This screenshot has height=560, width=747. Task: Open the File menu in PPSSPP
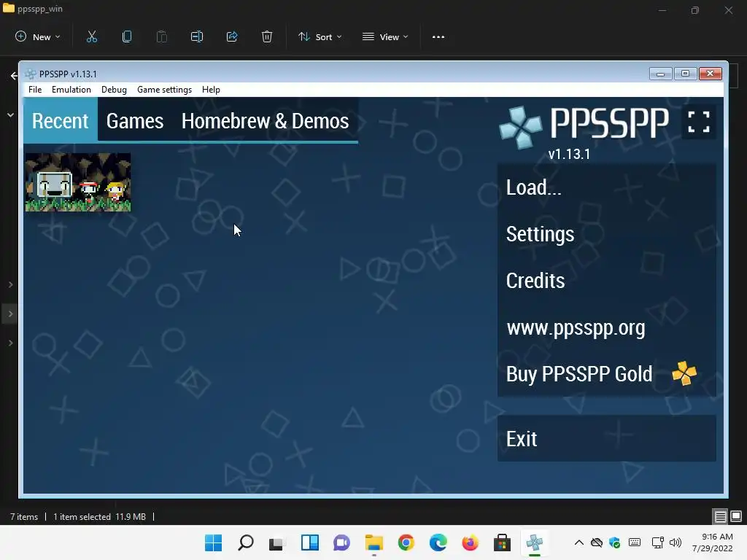[x=35, y=90]
